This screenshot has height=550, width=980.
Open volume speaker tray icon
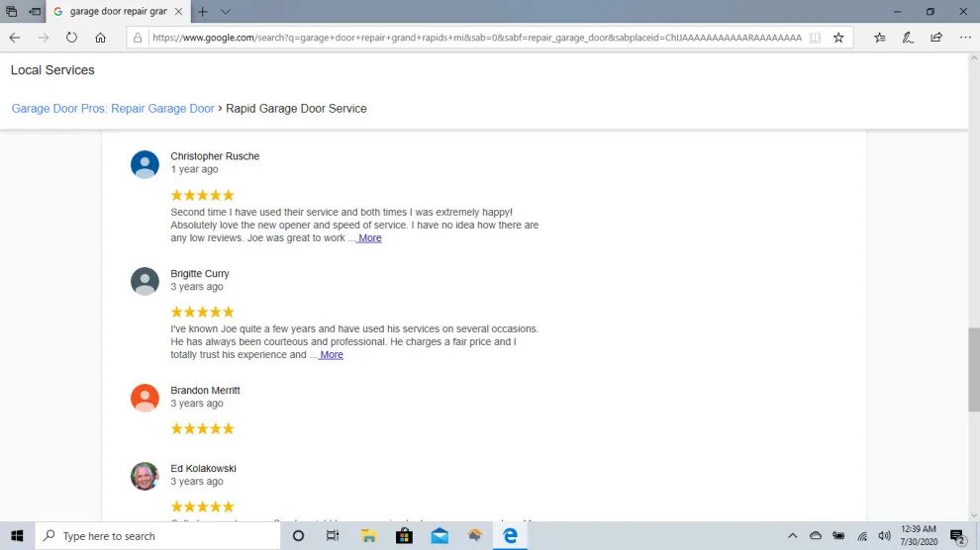[x=884, y=535]
